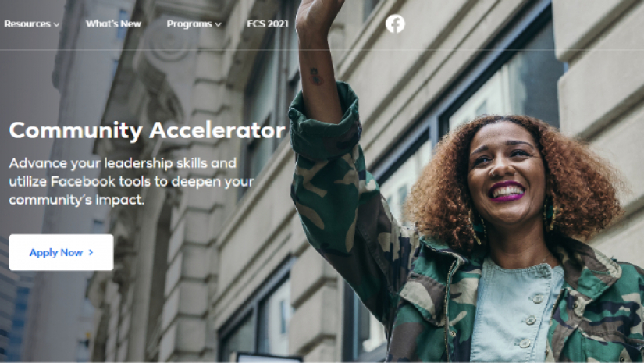The image size is (644, 363).
Task: Click the Facebook logo icon in header
Action: [395, 24]
